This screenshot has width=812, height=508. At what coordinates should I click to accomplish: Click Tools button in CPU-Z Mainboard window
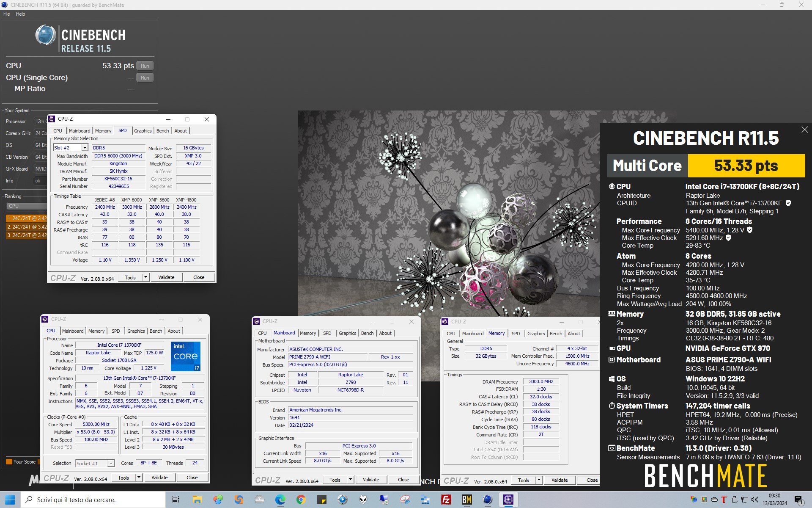(335, 480)
